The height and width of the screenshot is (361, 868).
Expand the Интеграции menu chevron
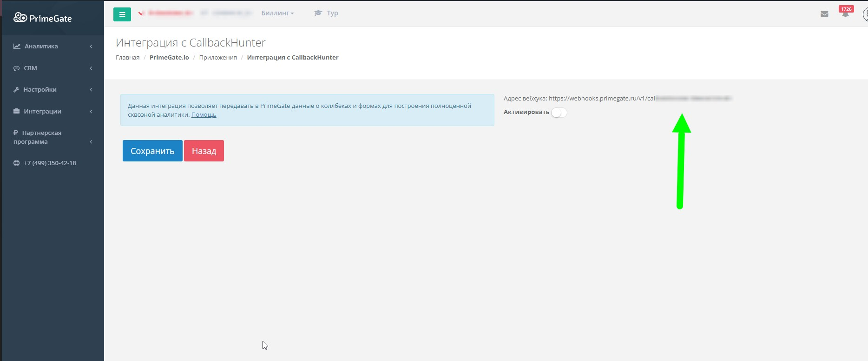click(x=91, y=111)
